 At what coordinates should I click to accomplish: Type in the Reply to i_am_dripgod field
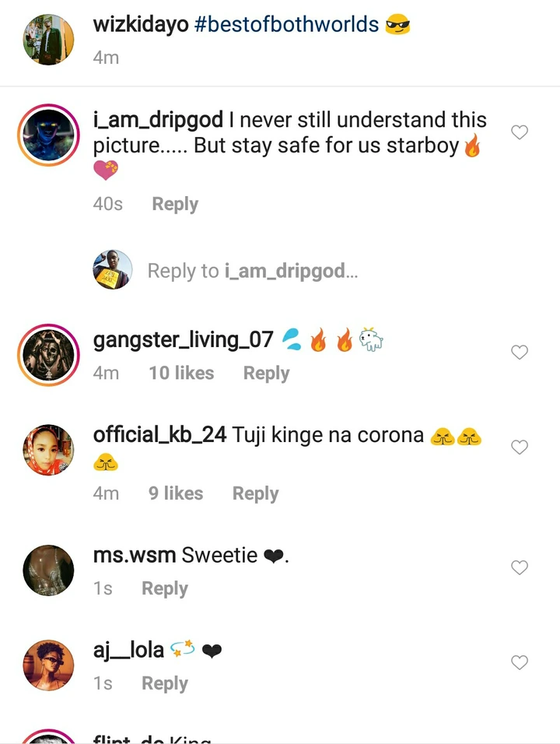pyautogui.click(x=253, y=271)
